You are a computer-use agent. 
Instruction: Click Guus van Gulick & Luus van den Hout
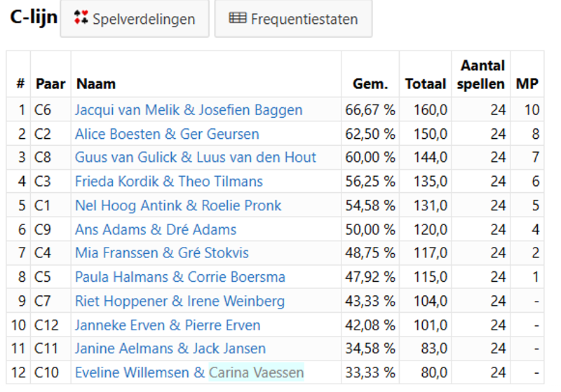coord(196,158)
